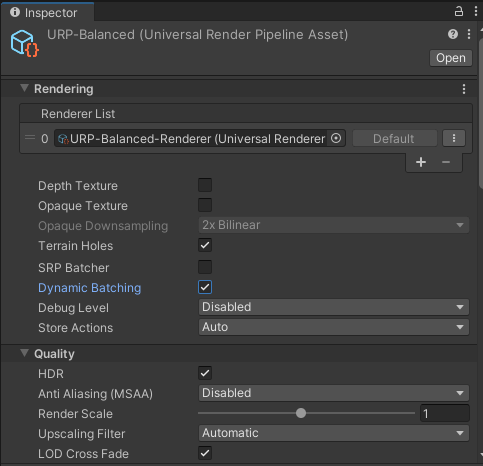483x466 pixels.
Task: Open the Upscaling Filter dropdown
Action: pos(334,433)
